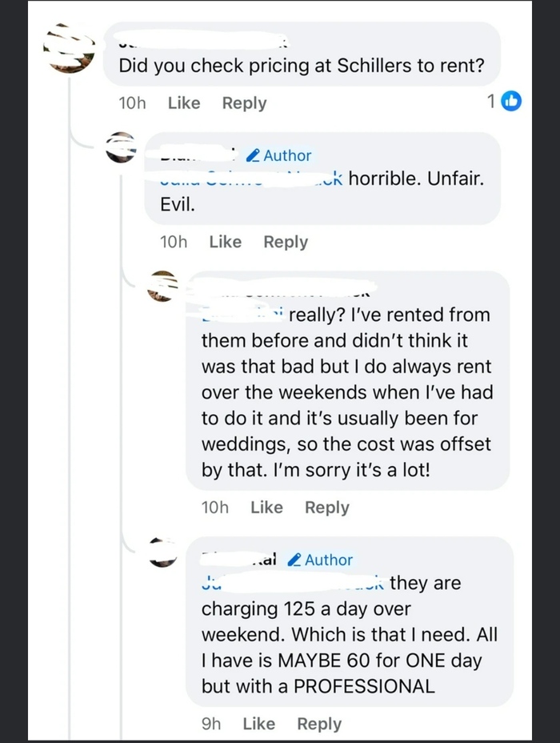The width and height of the screenshot is (560, 743).
Task: Open the 10h timestamp under the Schillers comment
Action: click(x=131, y=103)
